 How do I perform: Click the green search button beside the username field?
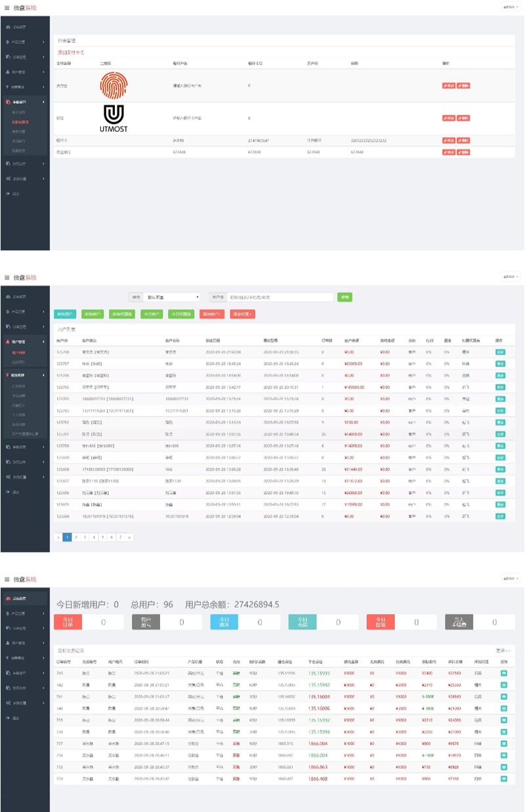(x=345, y=297)
